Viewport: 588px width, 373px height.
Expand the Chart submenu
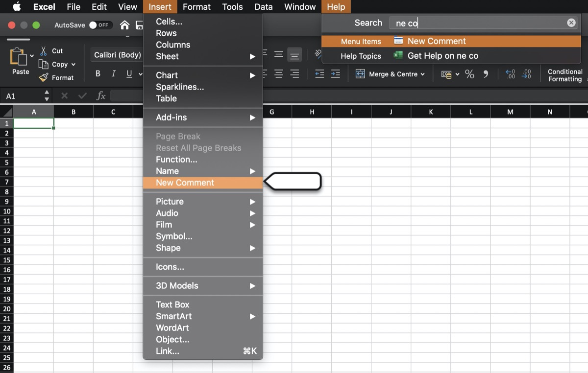click(252, 75)
